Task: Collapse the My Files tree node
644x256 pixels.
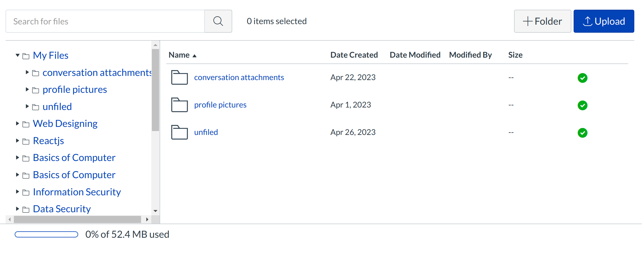Action: tap(18, 55)
